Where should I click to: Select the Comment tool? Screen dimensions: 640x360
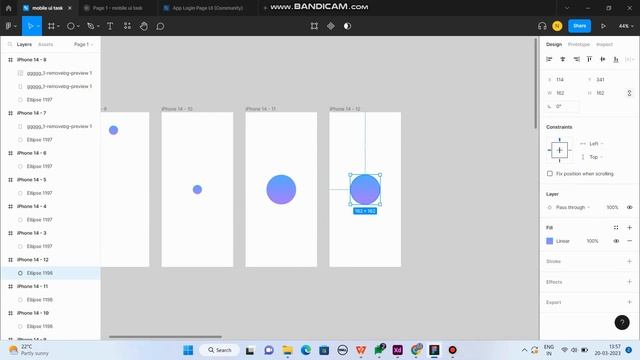[x=160, y=26]
